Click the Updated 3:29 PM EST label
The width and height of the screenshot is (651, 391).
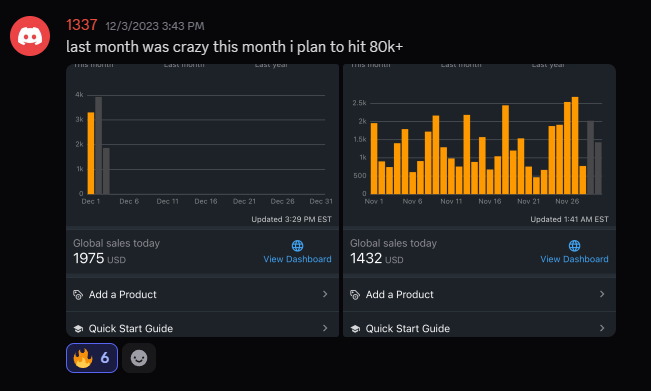(x=291, y=219)
